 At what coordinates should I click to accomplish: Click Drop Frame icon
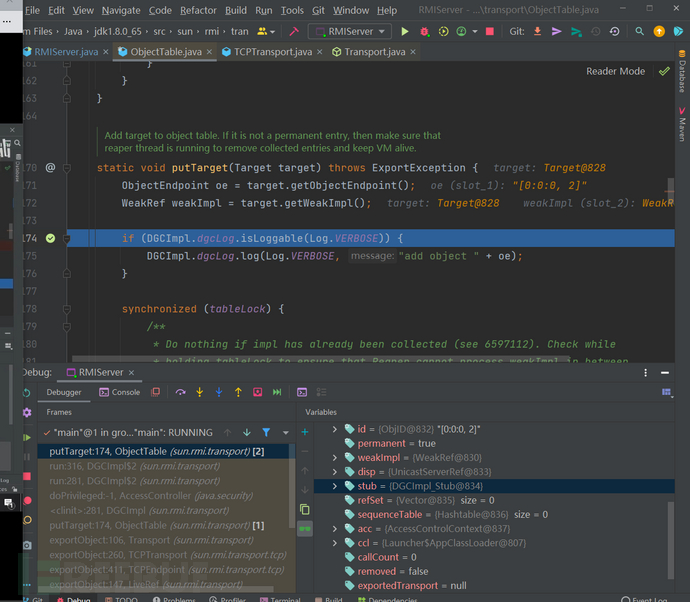click(257, 392)
